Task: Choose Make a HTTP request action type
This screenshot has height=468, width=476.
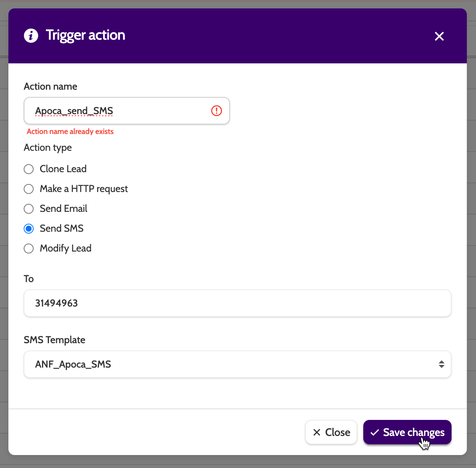Action: 29,189
